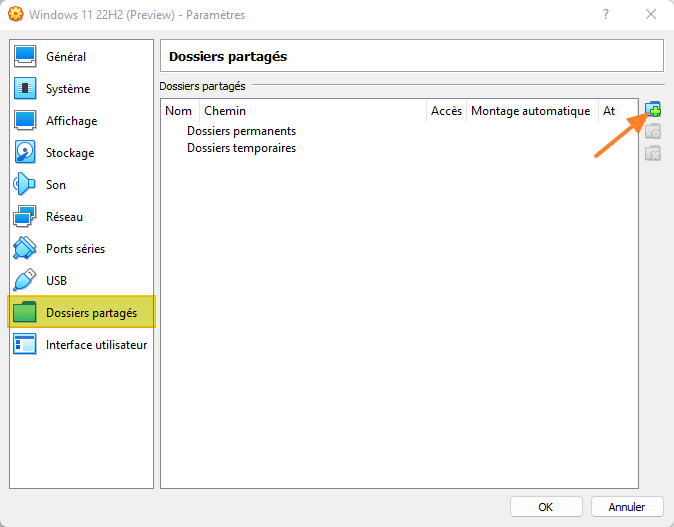Open the Système section icon
674x527 pixels.
(x=26, y=89)
